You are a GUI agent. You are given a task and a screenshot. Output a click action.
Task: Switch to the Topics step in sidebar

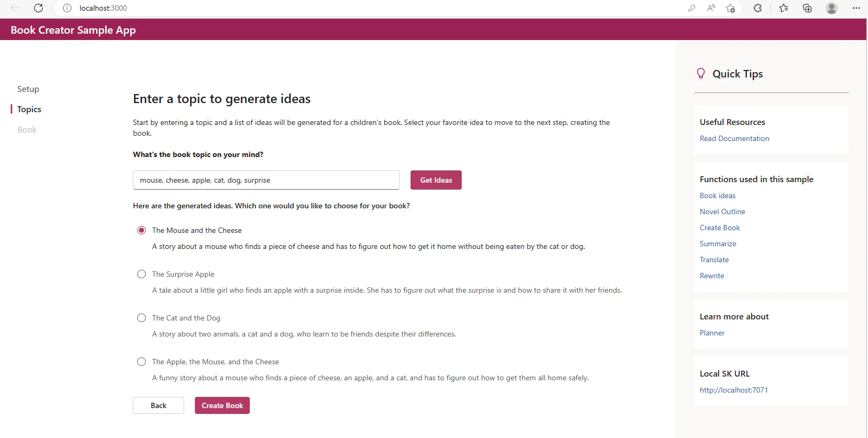pyautogui.click(x=29, y=109)
